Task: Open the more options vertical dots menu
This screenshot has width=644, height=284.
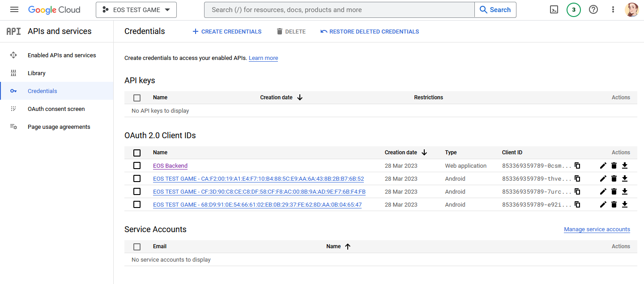Action: [x=613, y=9]
